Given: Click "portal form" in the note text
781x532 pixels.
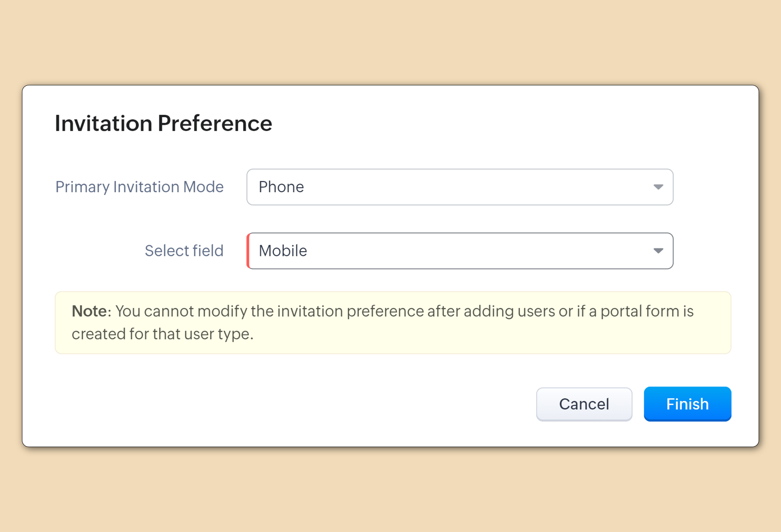Looking at the screenshot, I should click(x=640, y=311).
